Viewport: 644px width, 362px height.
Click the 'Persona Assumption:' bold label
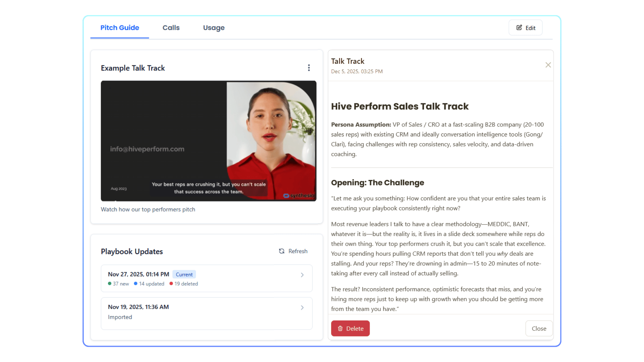(x=361, y=125)
